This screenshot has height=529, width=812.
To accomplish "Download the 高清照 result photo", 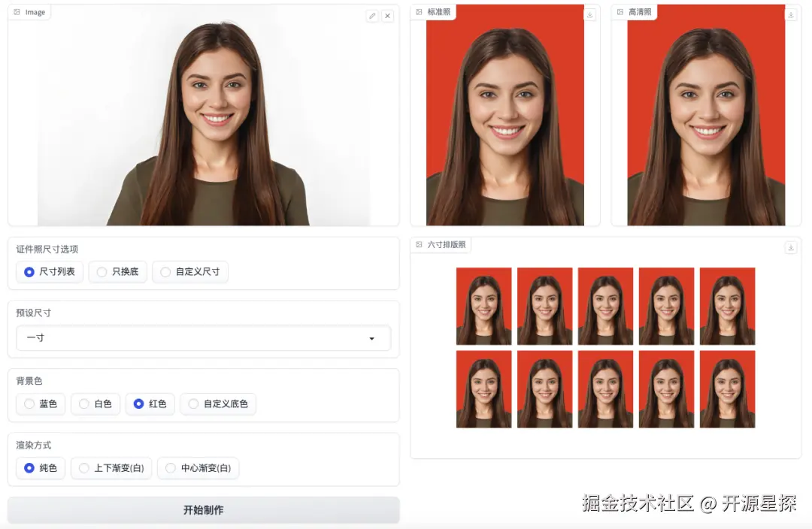I will [790, 14].
